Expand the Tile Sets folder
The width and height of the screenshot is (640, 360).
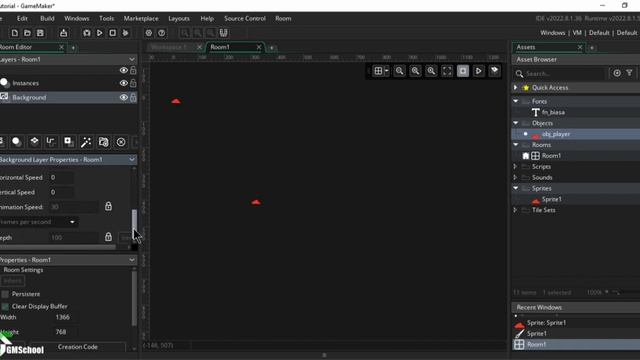(x=515, y=210)
